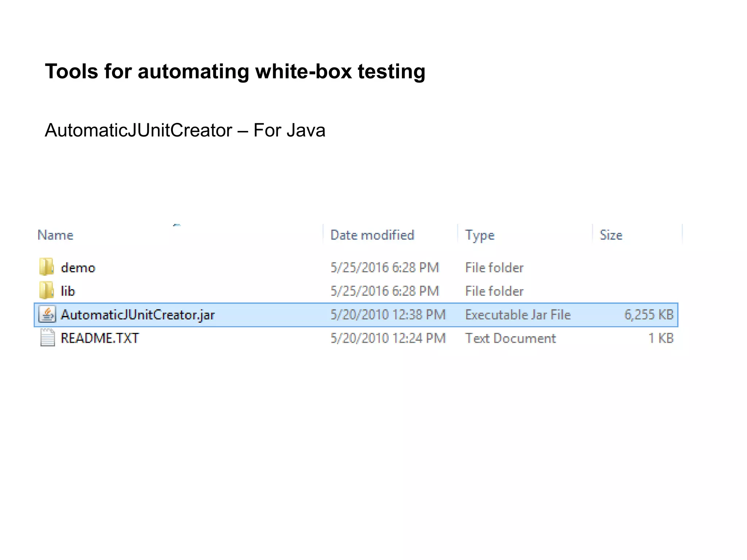Click the lib folder icon
Image resolution: width=747 pixels, height=560 pixels.
pos(47,291)
